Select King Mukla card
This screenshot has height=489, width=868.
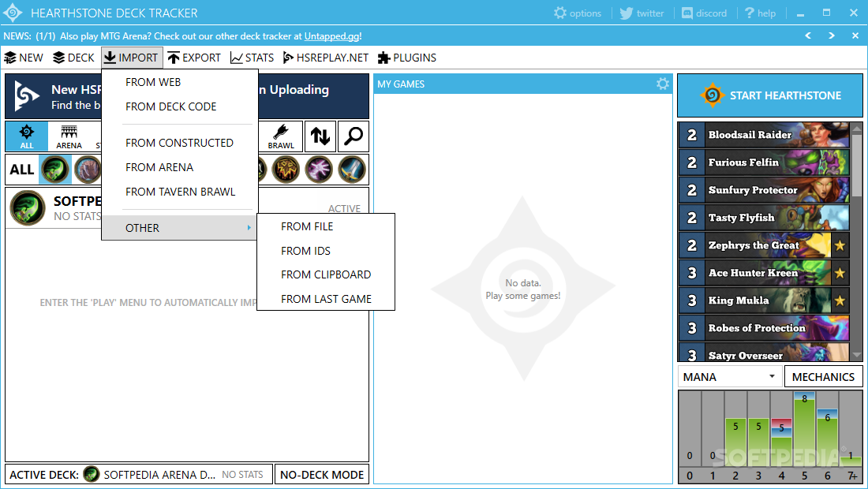point(764,300)
